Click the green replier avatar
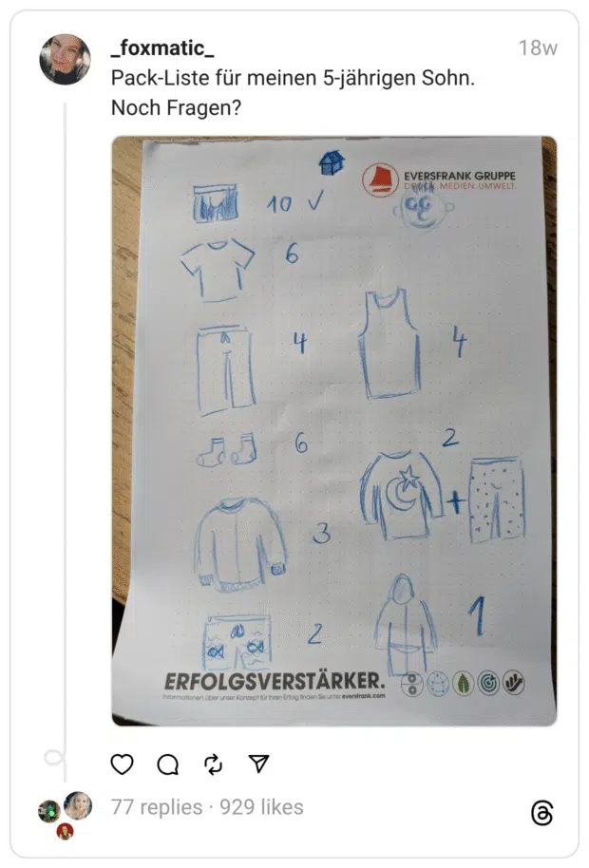Image resolution: width=589 pixels, height=868 pixels. coord(48,812)
